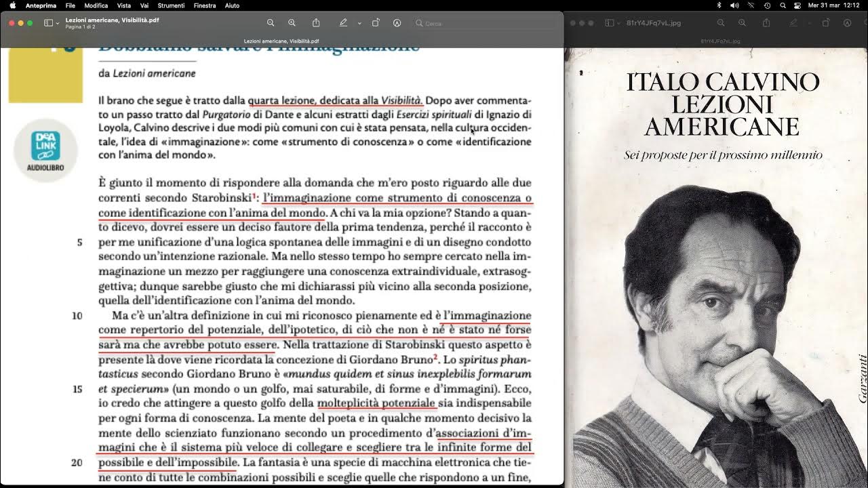Open Wi-Fi status in menu bar
The width and height of the screenshot is (868, 488).
coord(751,5)
